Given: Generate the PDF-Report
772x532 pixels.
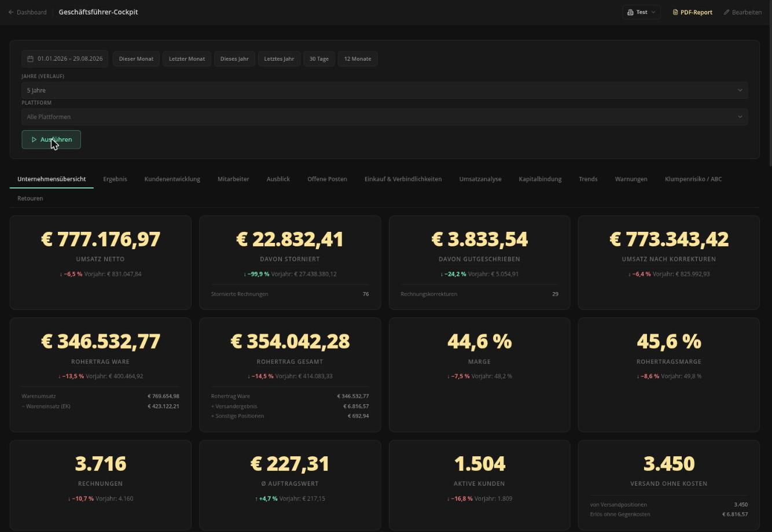Looking at the screenshot, I should click(x=692, y=12).
